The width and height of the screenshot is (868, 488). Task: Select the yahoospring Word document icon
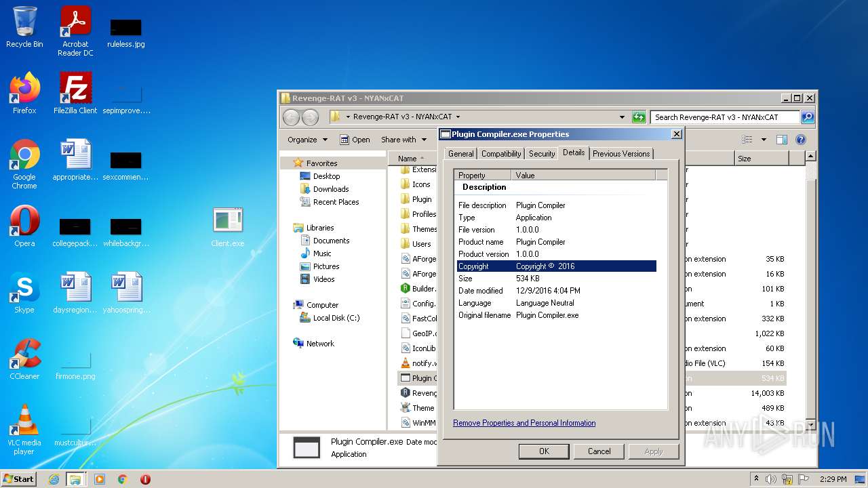(x=126, y=292)
